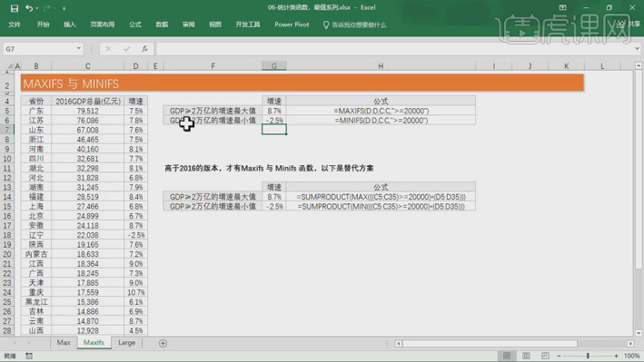Click the vertical scrollbar up arrow

pyautogui.click(x=639, y=65)
